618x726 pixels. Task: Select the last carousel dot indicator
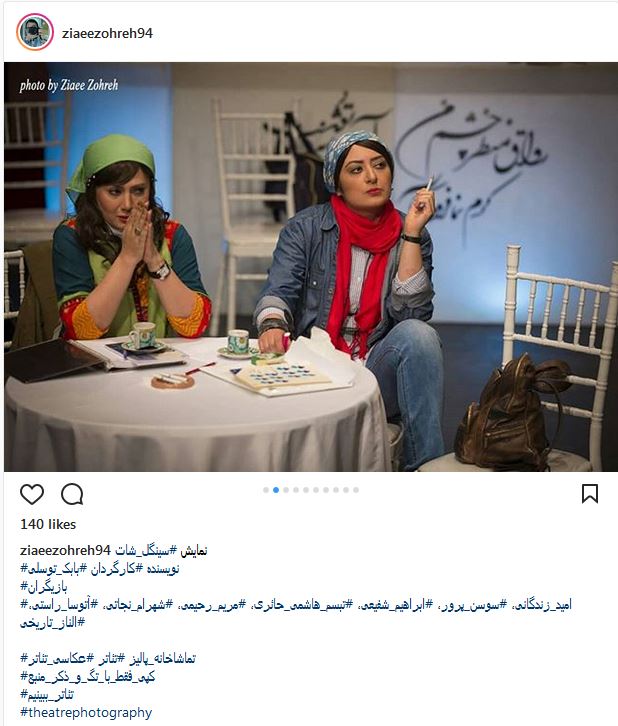356,490
